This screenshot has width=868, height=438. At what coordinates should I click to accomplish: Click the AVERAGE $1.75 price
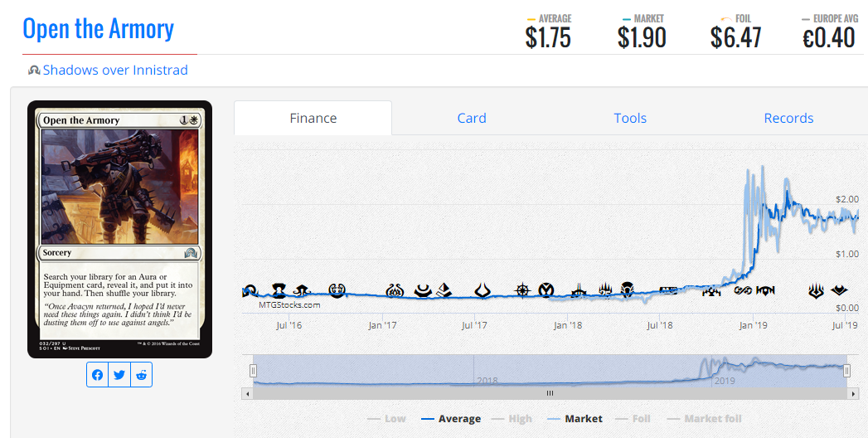point(548,37)
